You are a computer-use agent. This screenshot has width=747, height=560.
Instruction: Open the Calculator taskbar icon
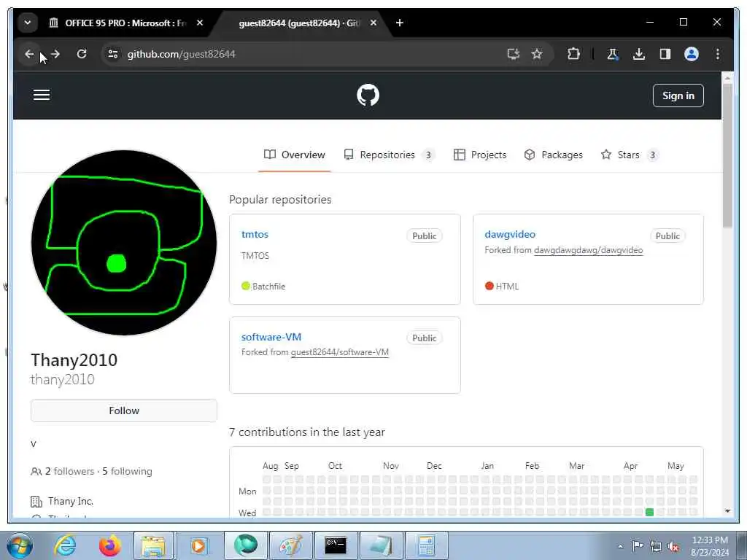[426, 545]
